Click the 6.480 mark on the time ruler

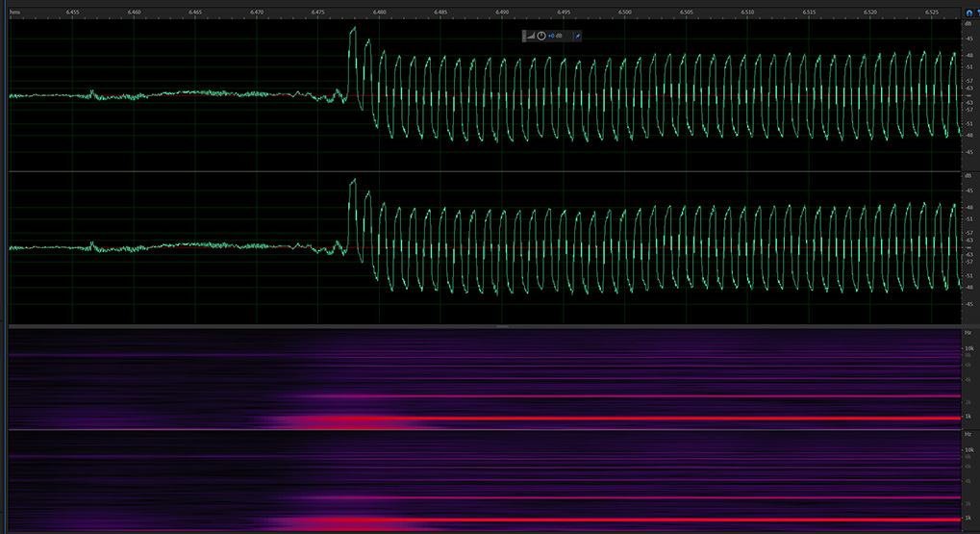(x=380, y=12)
